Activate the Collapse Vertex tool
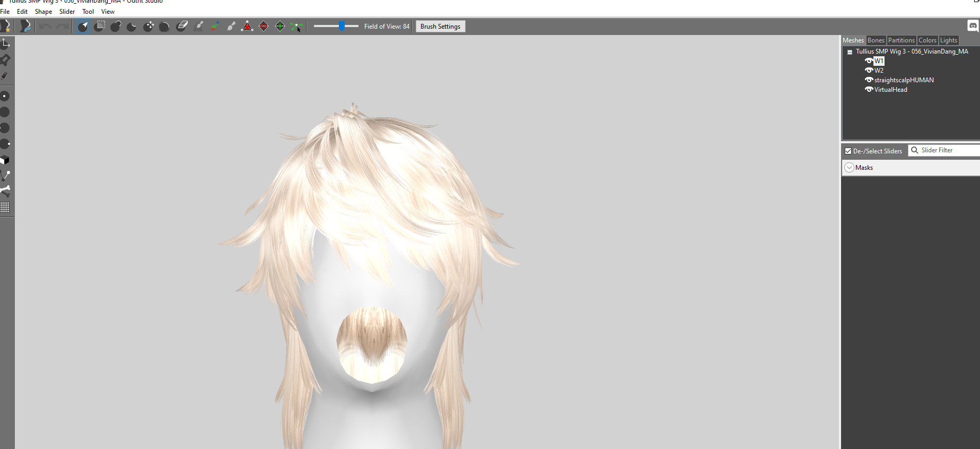 (x=247, y=26)
